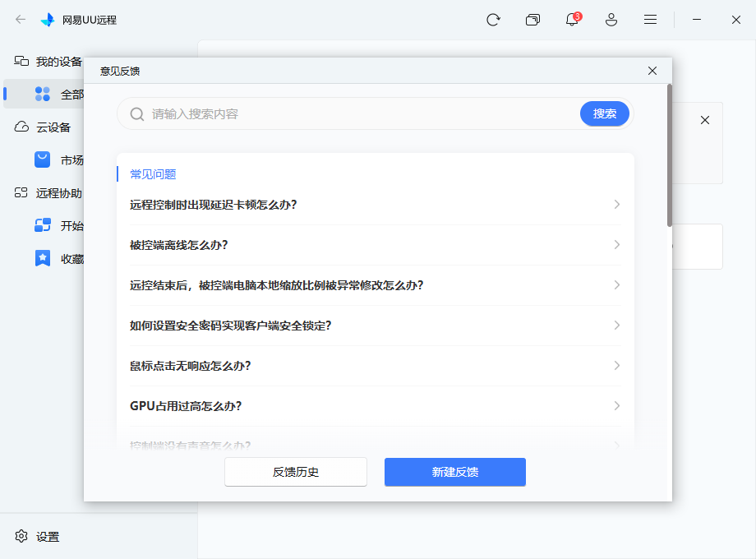This screenshot has width=756, height=559.
Task: Expand chevron for 远程控制时出现延迟卡顿怎么办?
Action: pos(616,205)
